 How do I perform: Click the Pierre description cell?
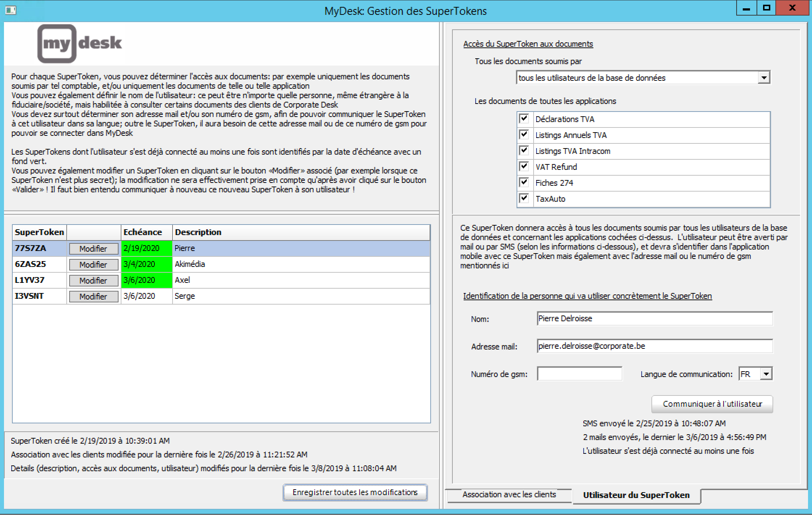pos(301,248)
